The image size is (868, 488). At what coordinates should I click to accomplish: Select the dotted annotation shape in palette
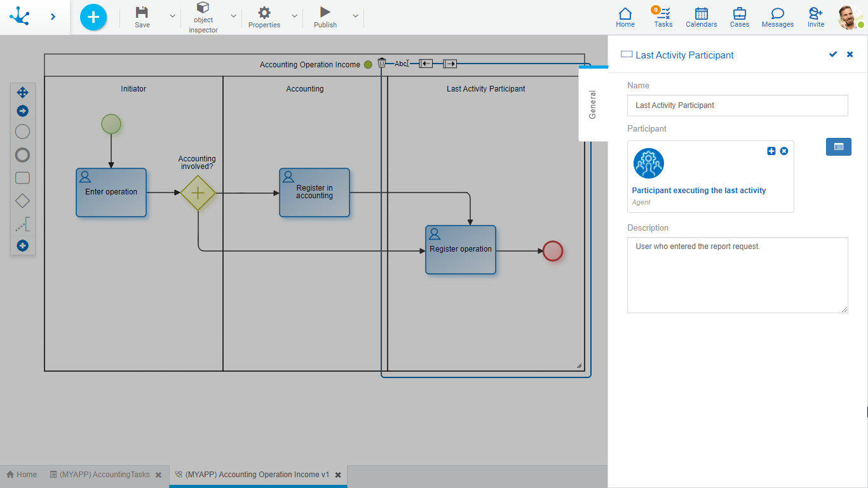(22, 224)
